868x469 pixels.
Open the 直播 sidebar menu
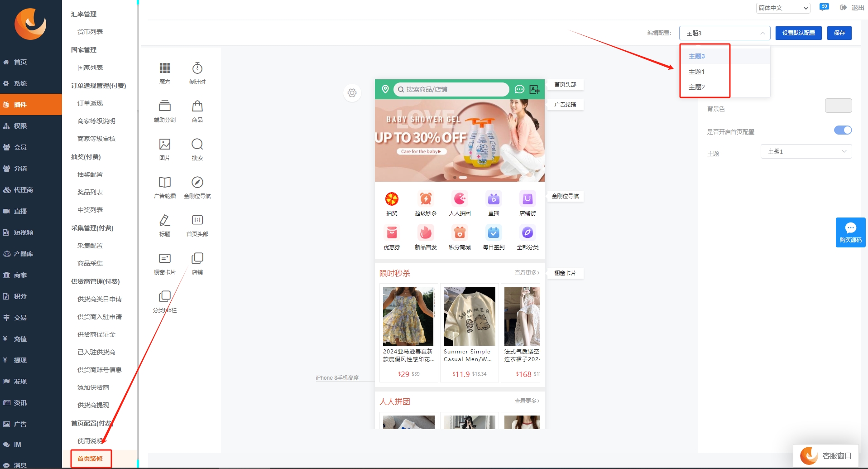click(31, 211)
